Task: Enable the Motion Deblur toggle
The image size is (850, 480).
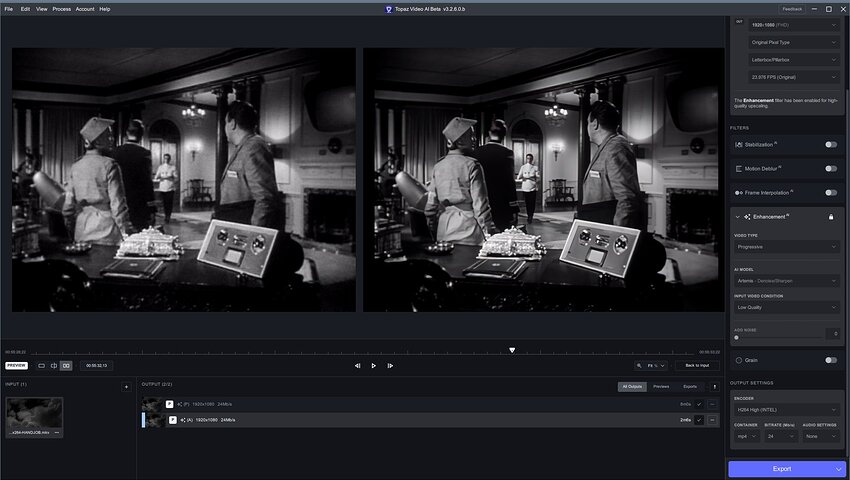Action: click(x=830, y=169)
